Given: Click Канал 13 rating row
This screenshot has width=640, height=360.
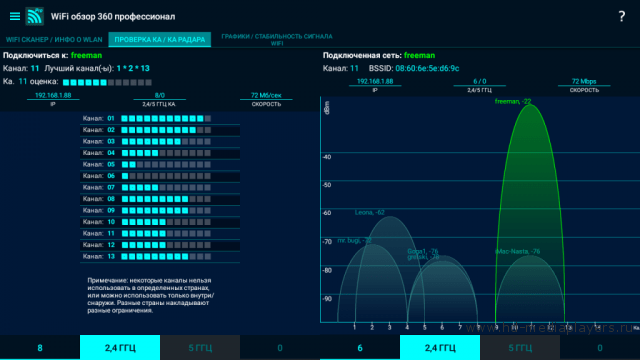Looking at the screenshot, I should 160,256.
